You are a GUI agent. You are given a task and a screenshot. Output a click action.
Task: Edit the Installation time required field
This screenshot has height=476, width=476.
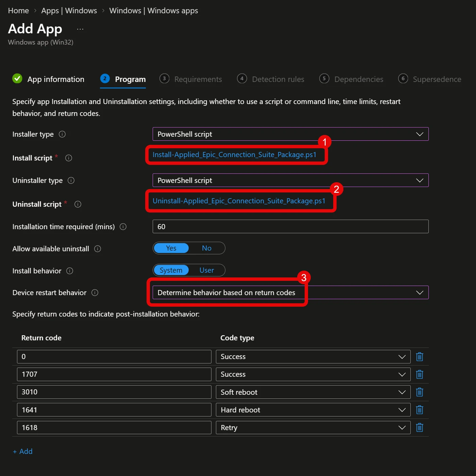coord(291,226)
